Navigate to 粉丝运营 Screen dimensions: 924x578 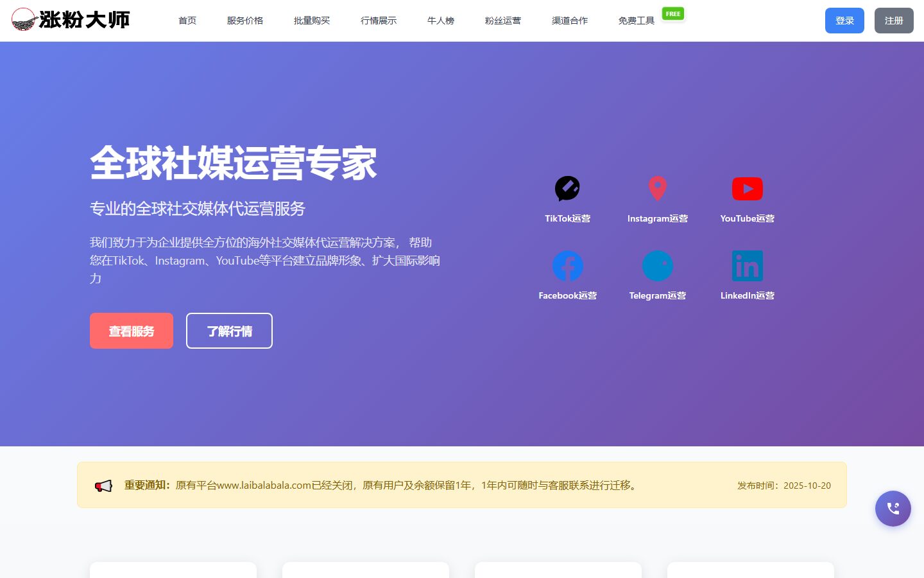tap(503, 21)
